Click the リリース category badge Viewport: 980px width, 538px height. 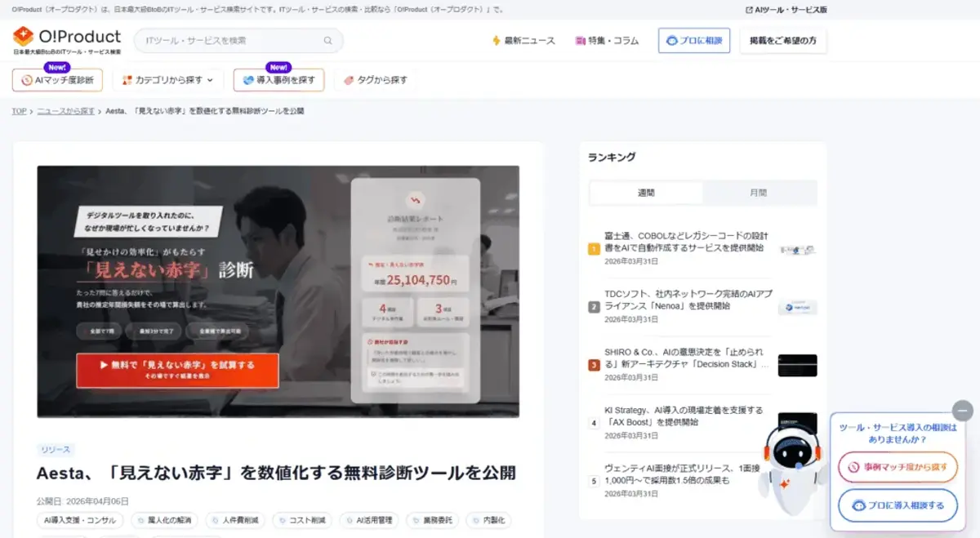[x=56, y=450]
